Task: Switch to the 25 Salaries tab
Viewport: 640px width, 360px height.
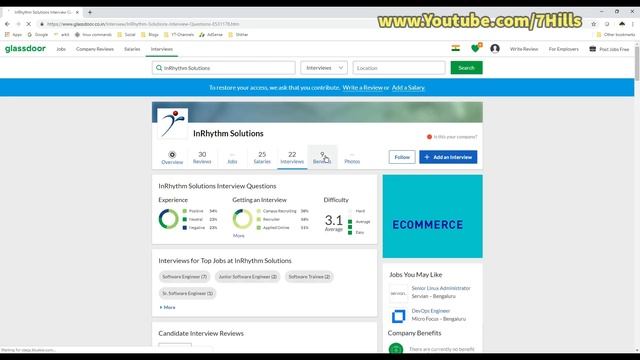Action: 262,158
